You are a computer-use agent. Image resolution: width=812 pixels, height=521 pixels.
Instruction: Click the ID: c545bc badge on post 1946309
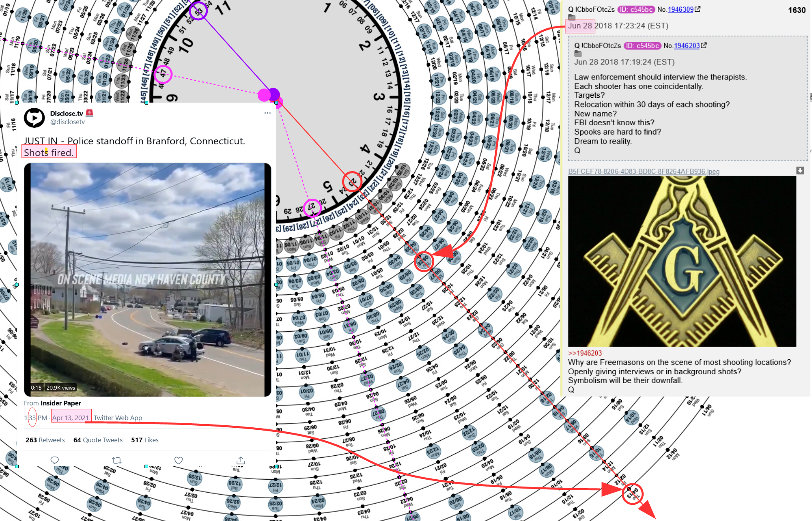[636, 9]
